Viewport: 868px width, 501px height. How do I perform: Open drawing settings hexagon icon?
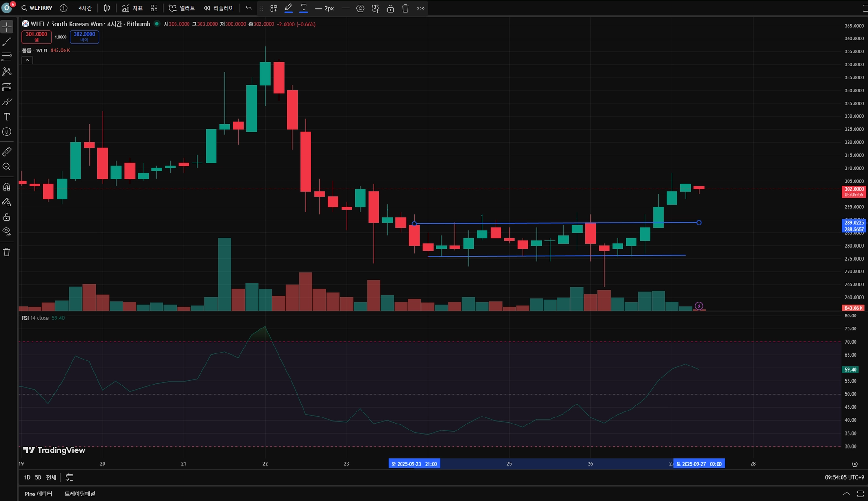coord(360,8)
